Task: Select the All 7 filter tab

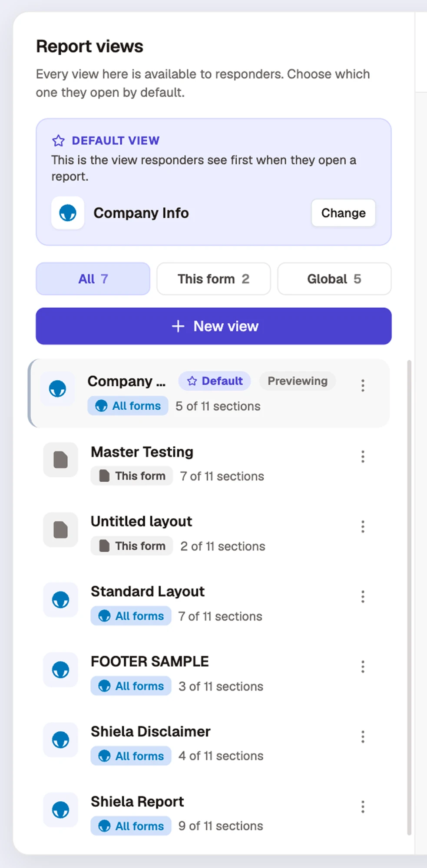Action: point(93,279)
